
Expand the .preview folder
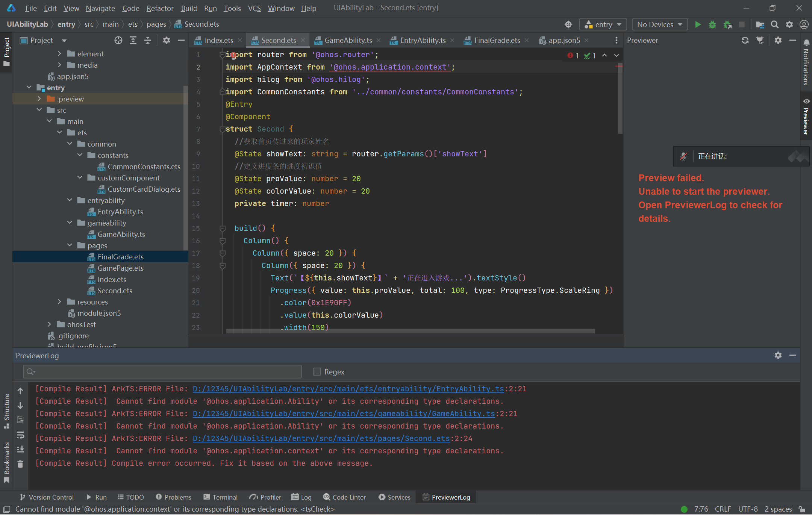click(x=39, y=99)
